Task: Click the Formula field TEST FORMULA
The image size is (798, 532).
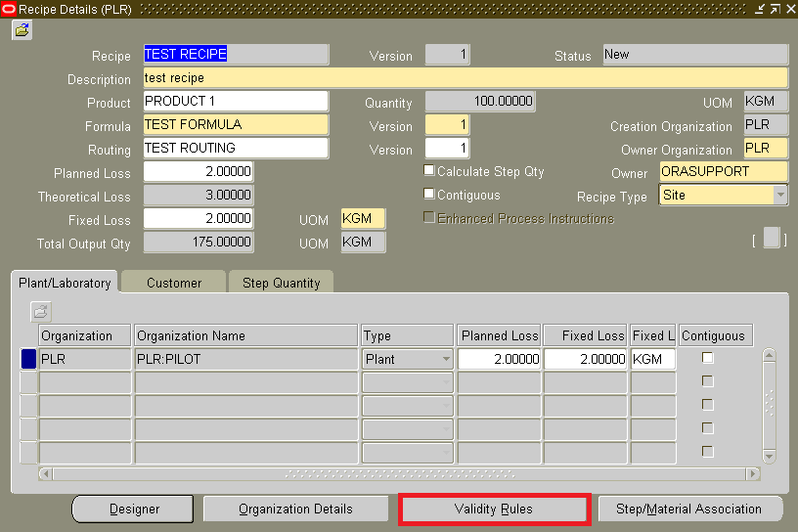Action: coord(236,124)
